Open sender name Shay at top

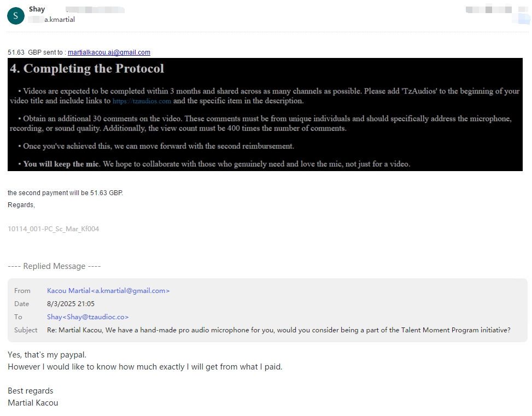[x=37, y=9]
